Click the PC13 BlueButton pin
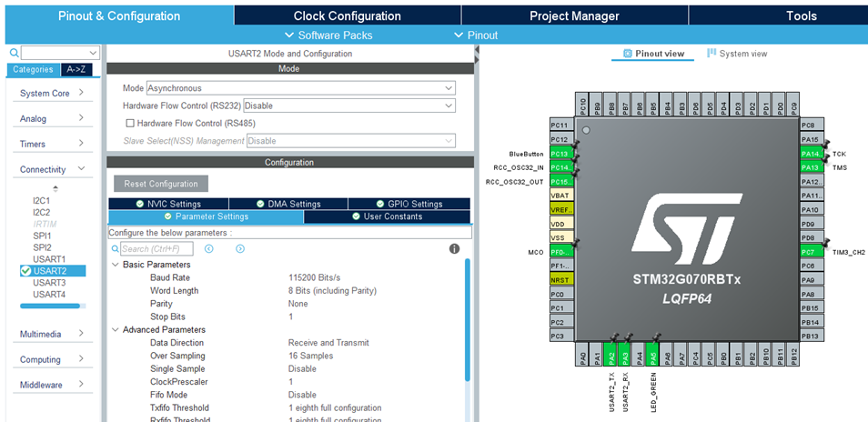This screenshot has width=868, height=422. point(562,154)
